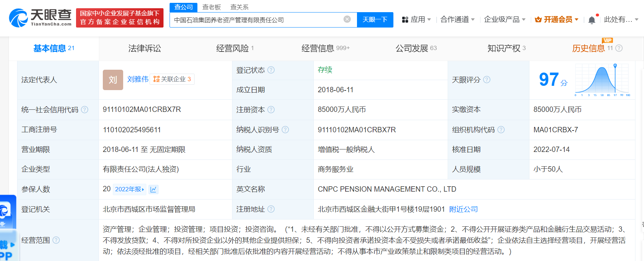644x261 pixels.
Task: Click the help icon beside 历史信息
Action: (619, 48)
